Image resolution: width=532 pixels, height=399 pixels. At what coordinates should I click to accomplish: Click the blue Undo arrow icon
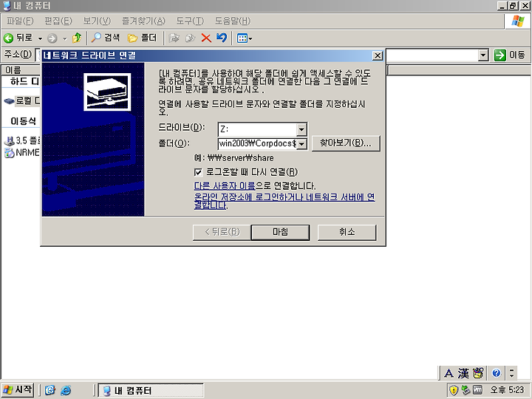[x=222, y=38]
